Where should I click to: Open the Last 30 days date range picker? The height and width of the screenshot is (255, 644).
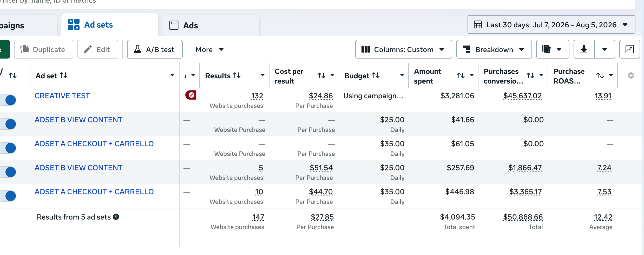tap(551, 25)
